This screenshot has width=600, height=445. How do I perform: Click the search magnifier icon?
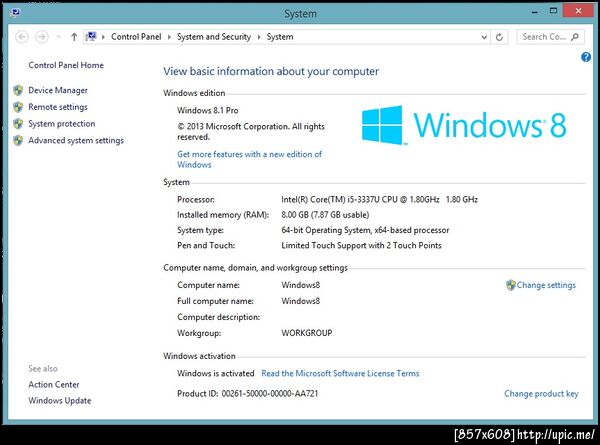(575, 37)
